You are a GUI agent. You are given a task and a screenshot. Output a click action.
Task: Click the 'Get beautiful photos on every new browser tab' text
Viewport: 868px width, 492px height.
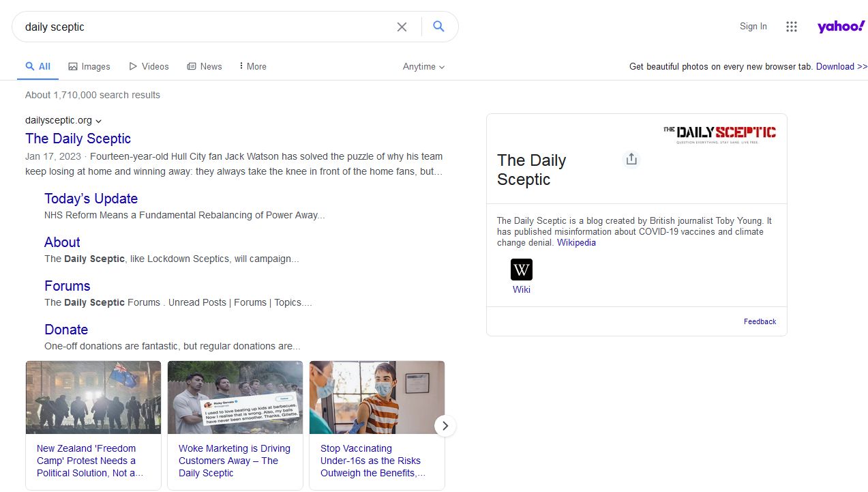pos(721,66)
